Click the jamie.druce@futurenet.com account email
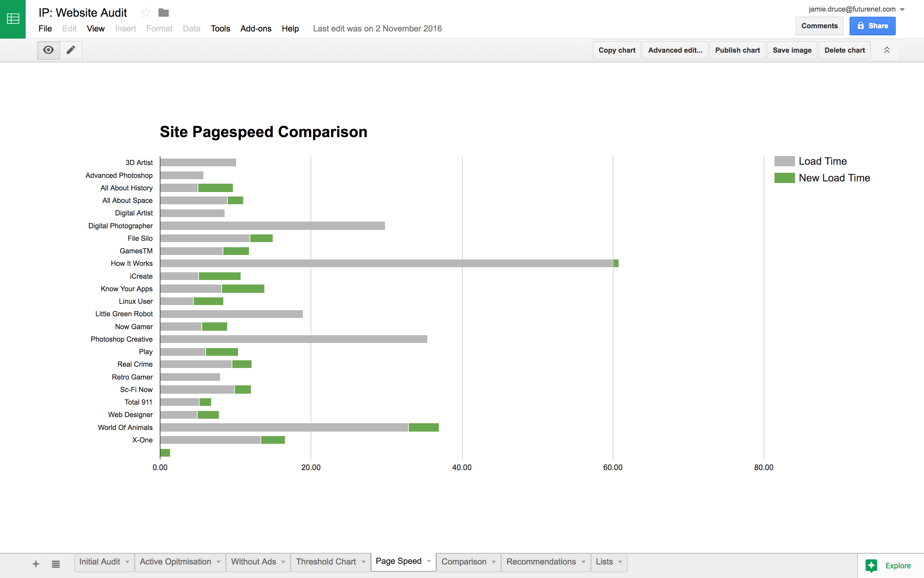Image resolution: width=924 pixels, height=578 pixels. pyautogui.click(x=852, y=9)
